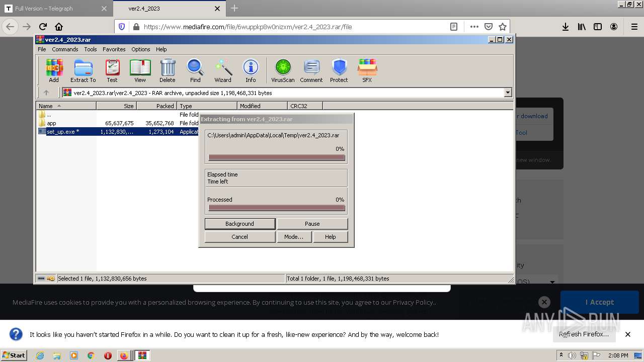This screenshot has height=362, width=644.
Task: Click the Test archive icon
Action: (112, 70)
